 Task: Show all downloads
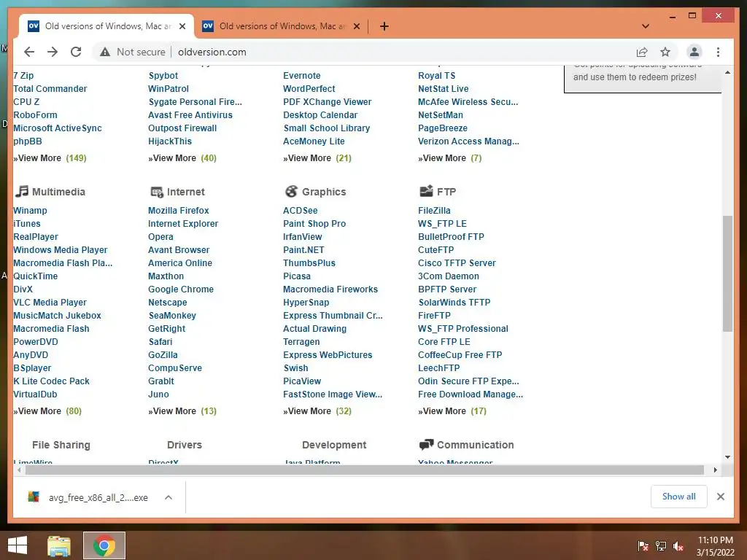click(679, 496)
